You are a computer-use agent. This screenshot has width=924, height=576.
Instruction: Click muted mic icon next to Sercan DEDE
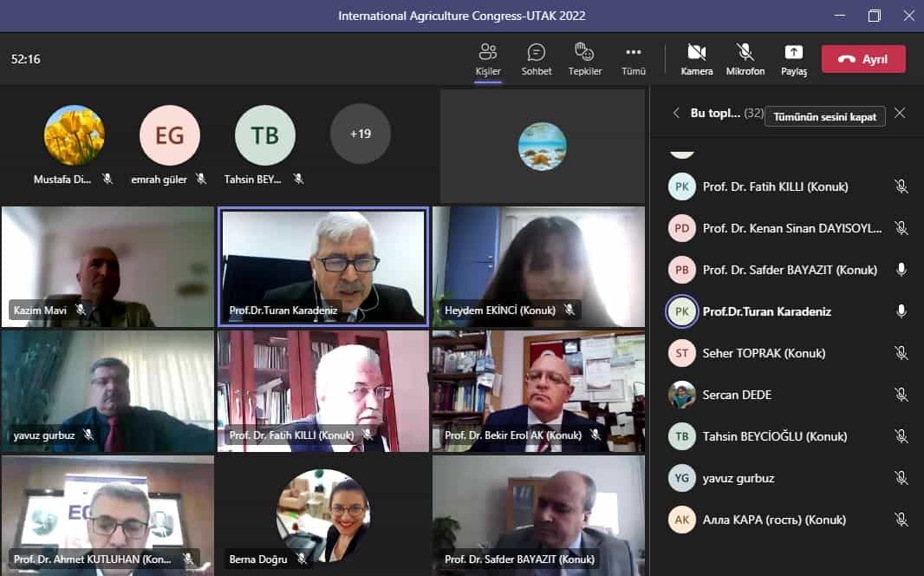pyautogui.click(x=901, y=395)
